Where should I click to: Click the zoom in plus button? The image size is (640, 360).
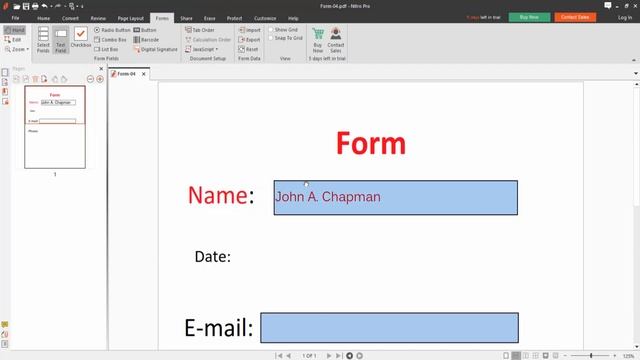(614, 356)
